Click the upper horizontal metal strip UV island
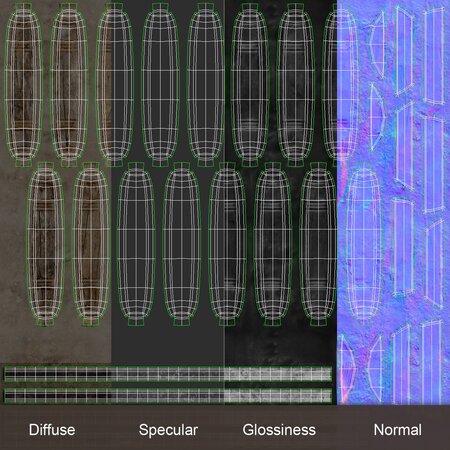 (168, 374)
